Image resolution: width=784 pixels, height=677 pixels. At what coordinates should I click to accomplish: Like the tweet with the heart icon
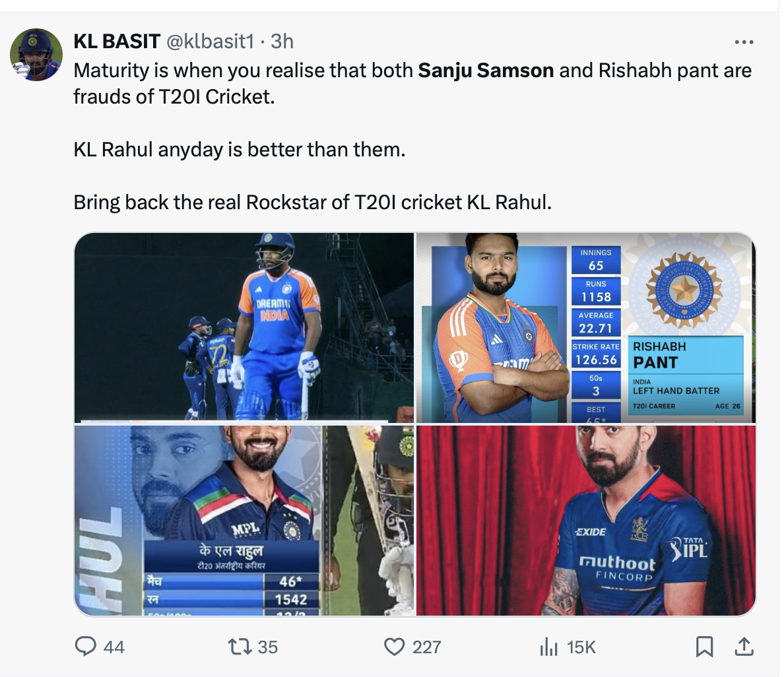[x=394, y=647]
